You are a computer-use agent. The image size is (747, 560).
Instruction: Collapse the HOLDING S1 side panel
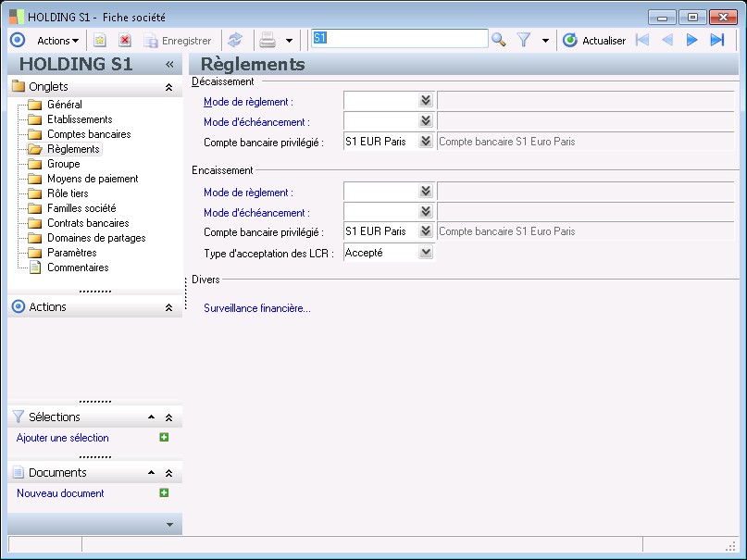pyautogui.click(x=169, y=64)
